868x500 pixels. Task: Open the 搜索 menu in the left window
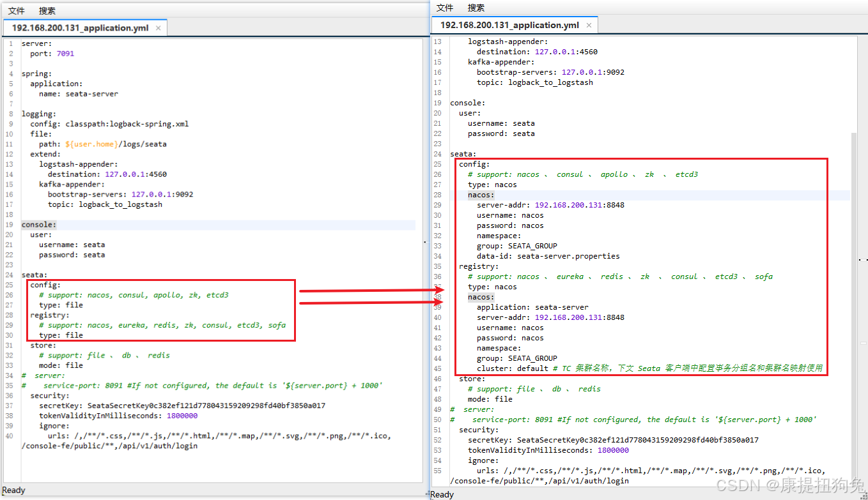click(47, 11)
